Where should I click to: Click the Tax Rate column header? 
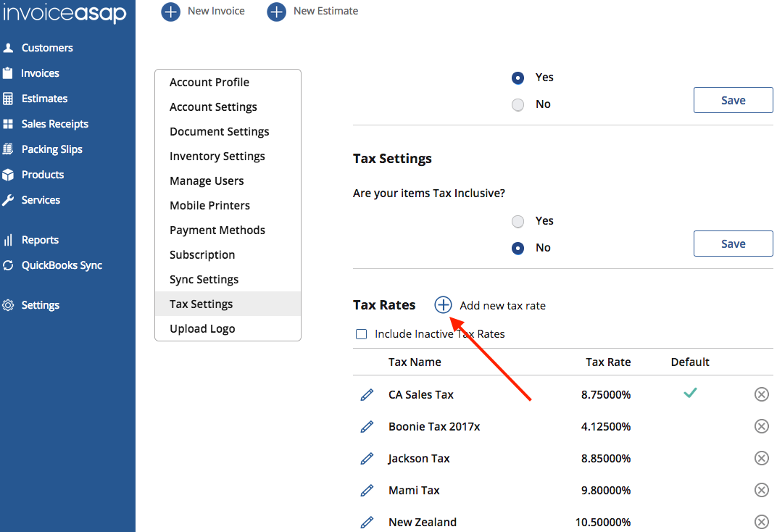click(x=608, y=362)
